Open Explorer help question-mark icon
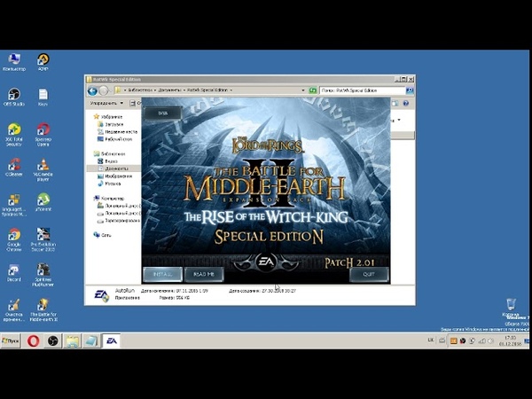Screen dimensions: 532x399 (x=406, y=103)
